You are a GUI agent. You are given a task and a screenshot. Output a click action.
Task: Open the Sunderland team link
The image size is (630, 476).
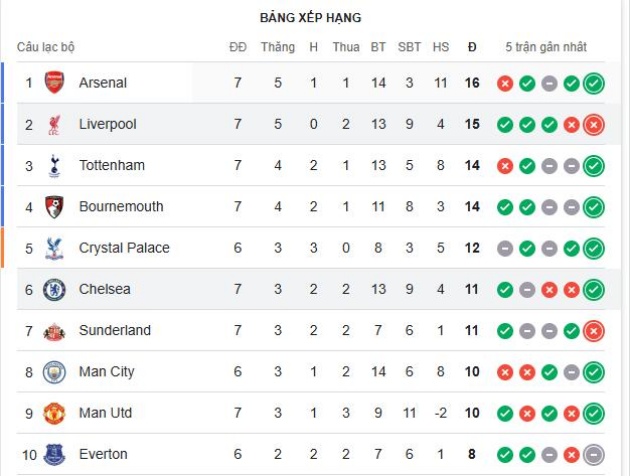click(114, 331)
